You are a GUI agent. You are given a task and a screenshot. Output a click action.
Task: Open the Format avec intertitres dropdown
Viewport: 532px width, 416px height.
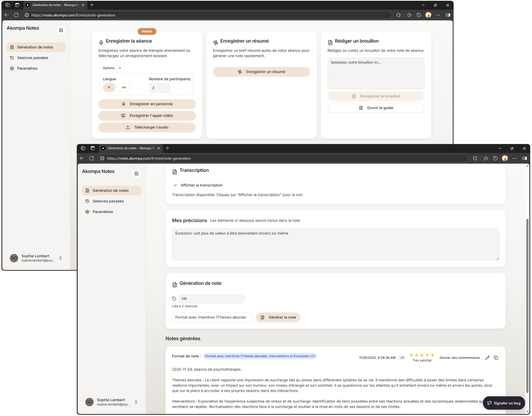click(x=211, y=317)
